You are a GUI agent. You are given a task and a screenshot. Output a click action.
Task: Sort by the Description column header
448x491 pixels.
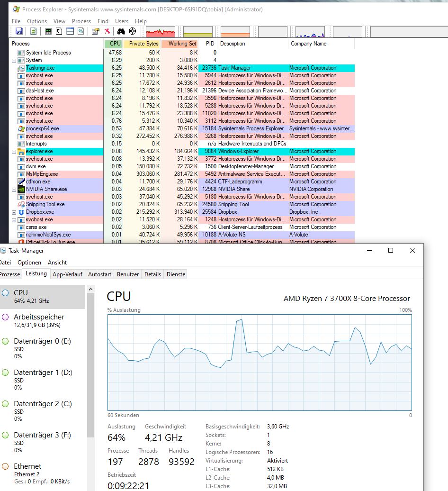point(253,44)
